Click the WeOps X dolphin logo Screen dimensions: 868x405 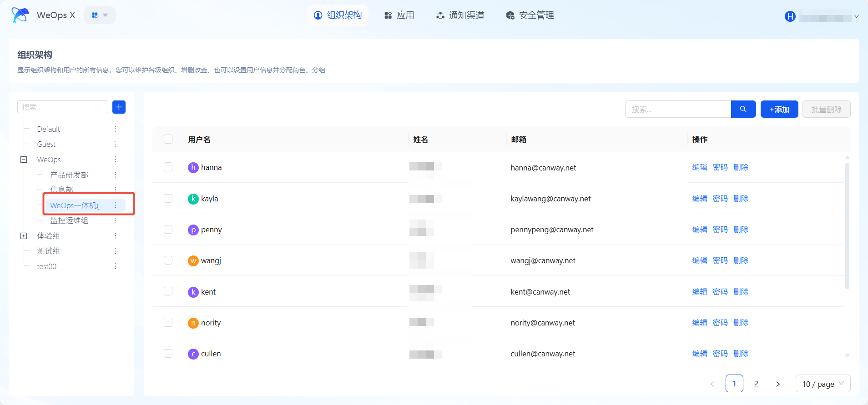click(x=20, y=15)
